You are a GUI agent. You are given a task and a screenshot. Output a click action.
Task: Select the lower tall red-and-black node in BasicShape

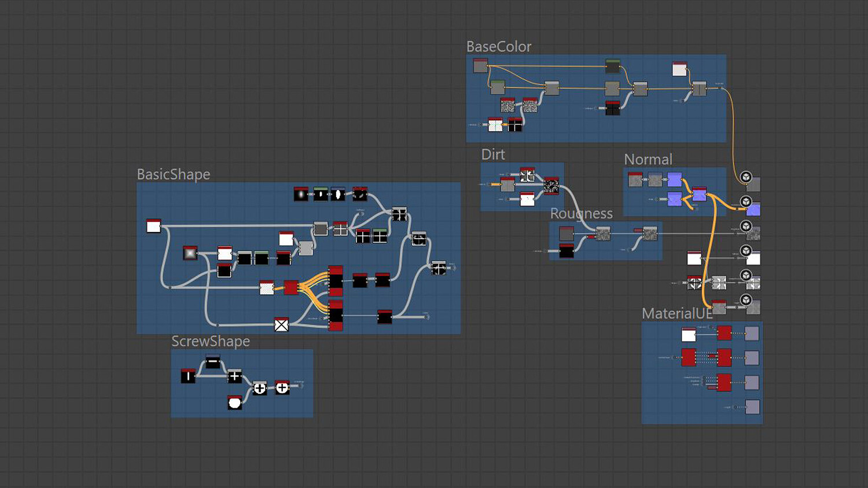(336, 316)
